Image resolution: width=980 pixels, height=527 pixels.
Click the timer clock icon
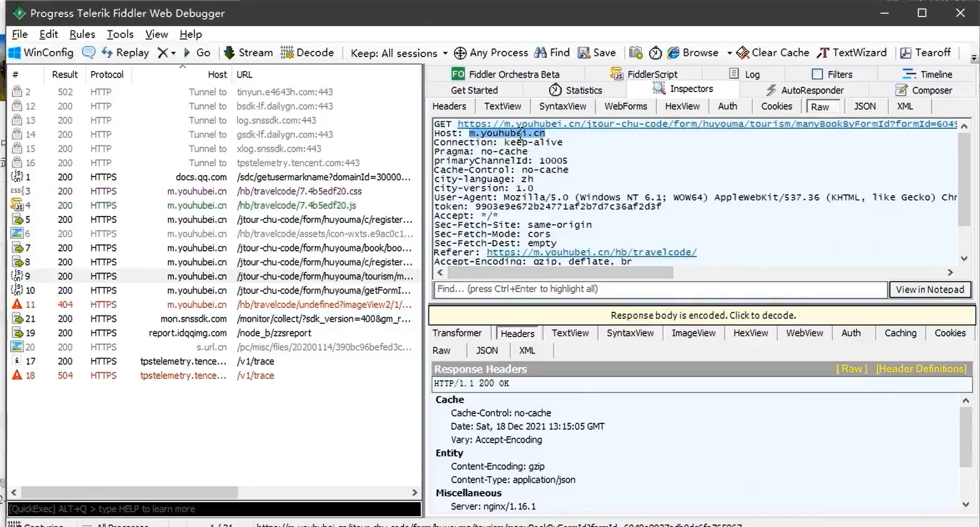(x=655, y=53)
